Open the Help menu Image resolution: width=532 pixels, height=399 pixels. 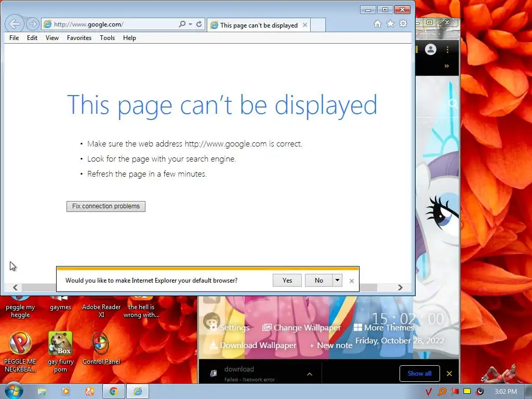129,38
